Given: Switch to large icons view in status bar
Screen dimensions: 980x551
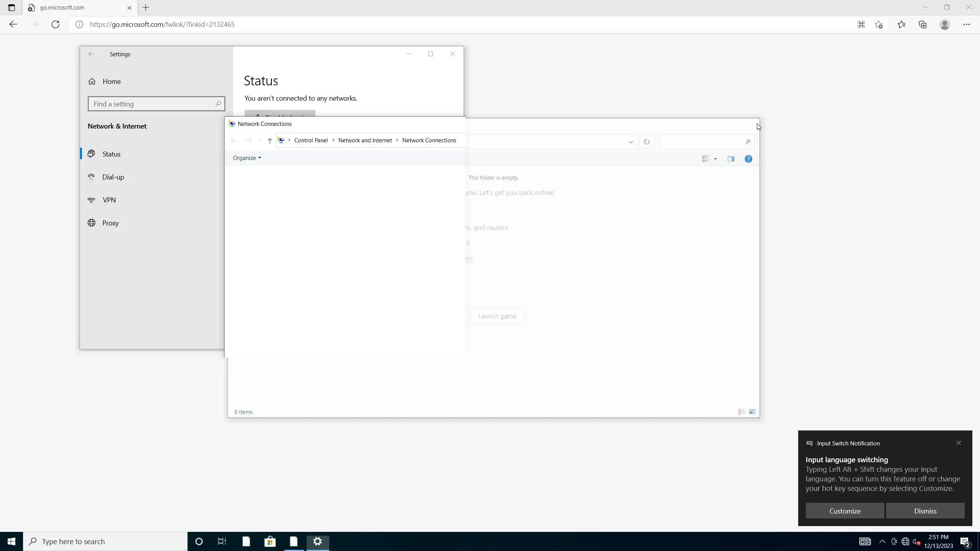Looking at the screenshot, I should click(752, 412).
